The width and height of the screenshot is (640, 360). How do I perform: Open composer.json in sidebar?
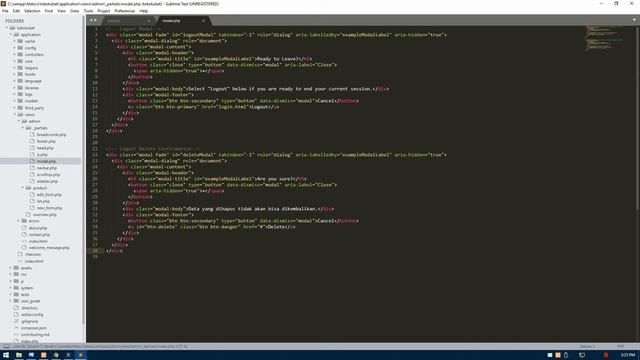34,328
